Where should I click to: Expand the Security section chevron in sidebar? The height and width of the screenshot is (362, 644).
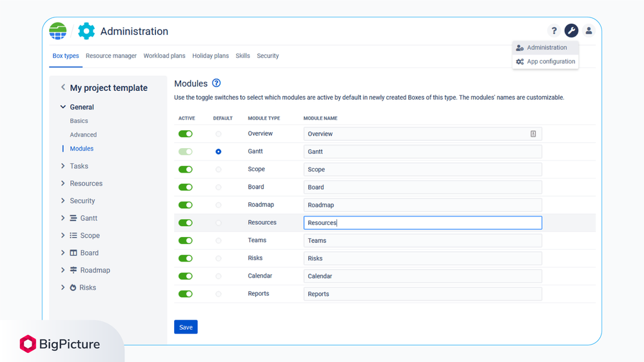click(63, 200)
